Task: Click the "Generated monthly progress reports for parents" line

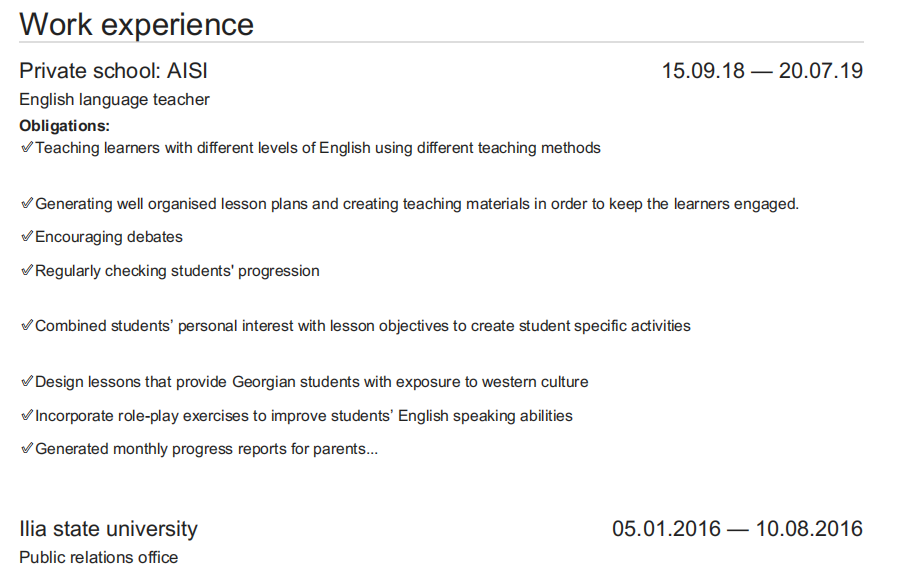Action: point(206,449)
